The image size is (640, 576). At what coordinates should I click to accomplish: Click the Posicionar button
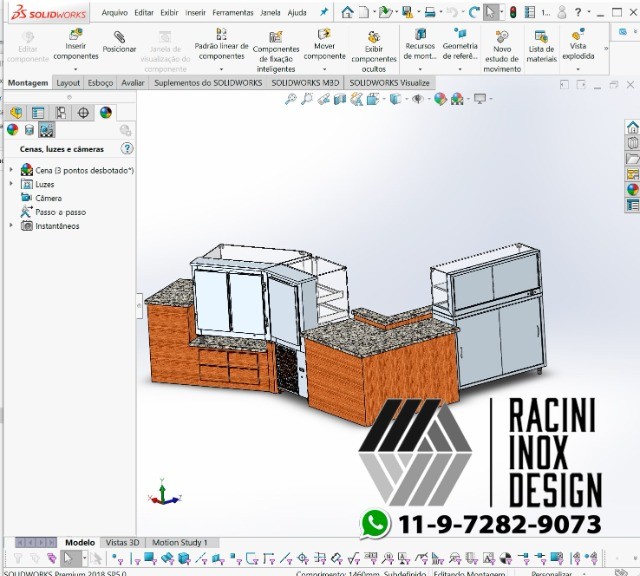tap(119, 42)
